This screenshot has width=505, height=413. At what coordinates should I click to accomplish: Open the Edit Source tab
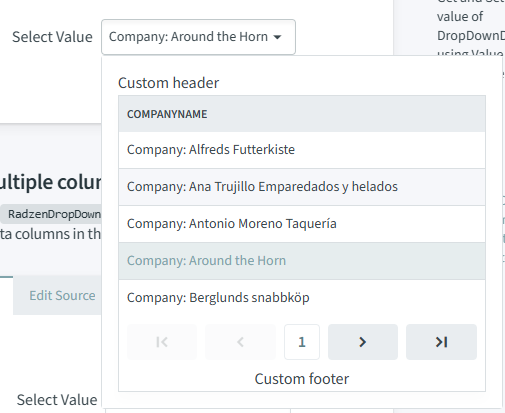point(57,295)
